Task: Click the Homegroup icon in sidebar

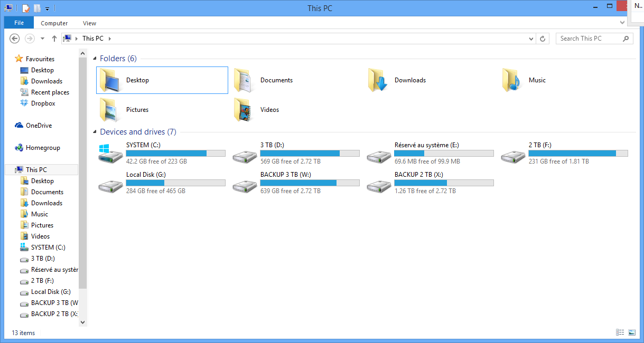Action: [x=19, y=148]
